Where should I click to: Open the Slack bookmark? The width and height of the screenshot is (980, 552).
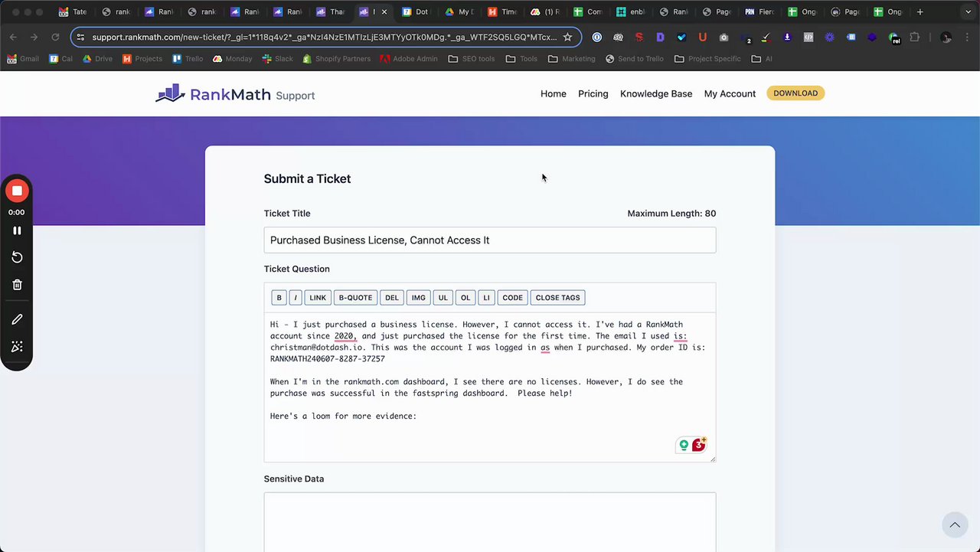point(278,58)
